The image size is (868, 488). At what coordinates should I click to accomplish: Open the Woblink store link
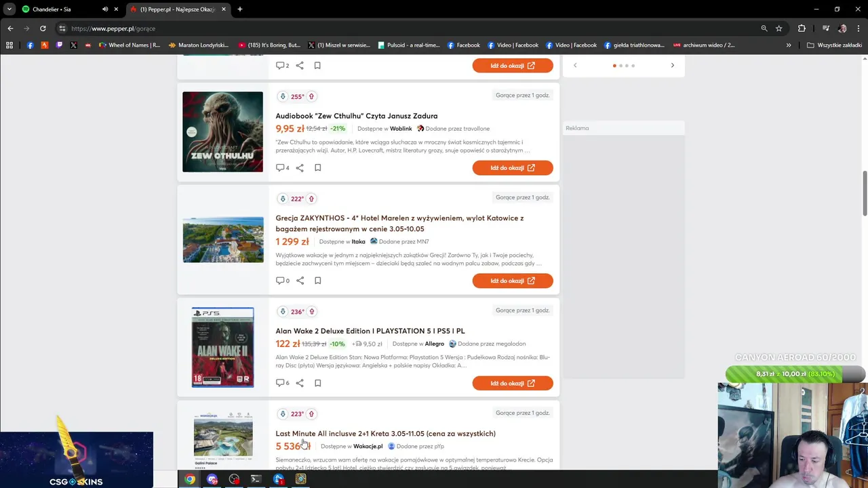click(x=401, y=129)
